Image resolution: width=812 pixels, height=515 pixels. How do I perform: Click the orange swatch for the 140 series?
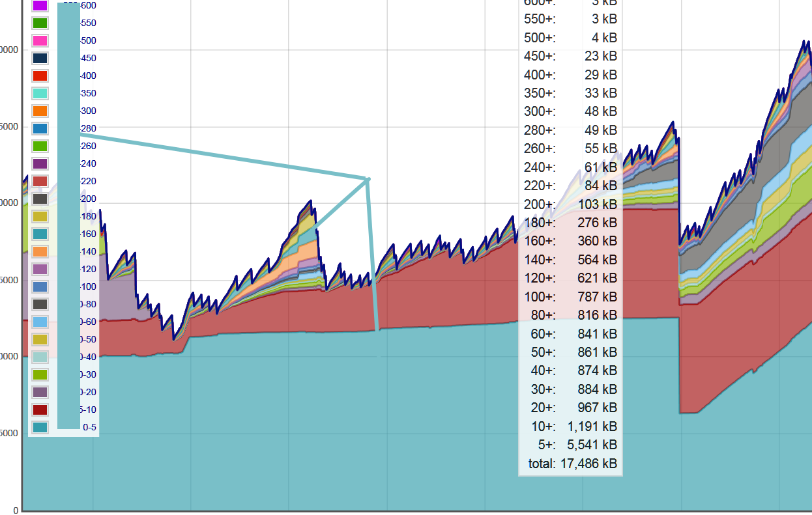(x=40, y=252)
